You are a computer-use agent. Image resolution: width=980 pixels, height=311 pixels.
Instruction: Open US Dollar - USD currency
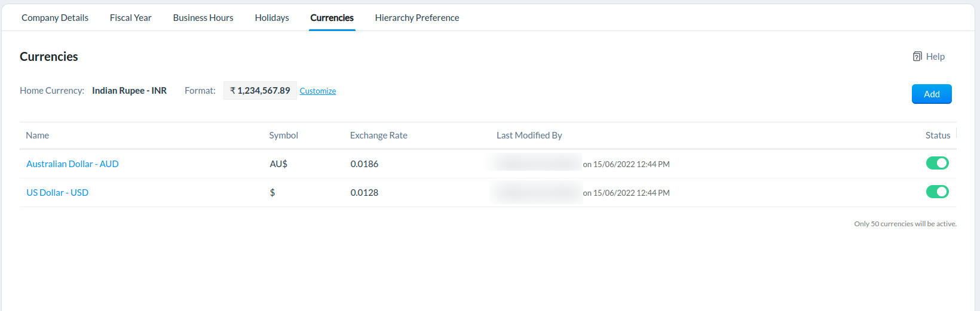pos(57,192)
